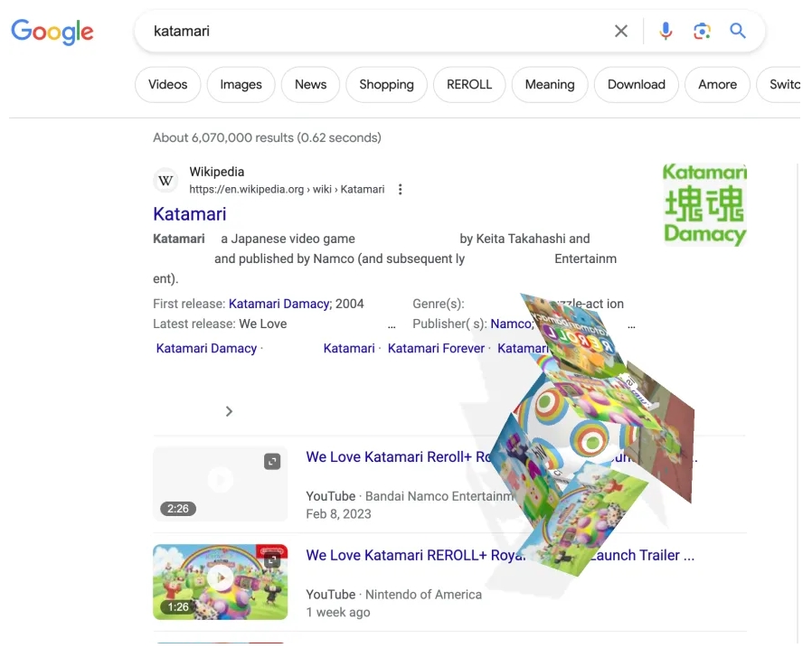Viewport: 812px width, 648px height.
Task: Click the 'Feb 8, 2023' date
Action: click(339, 514)
